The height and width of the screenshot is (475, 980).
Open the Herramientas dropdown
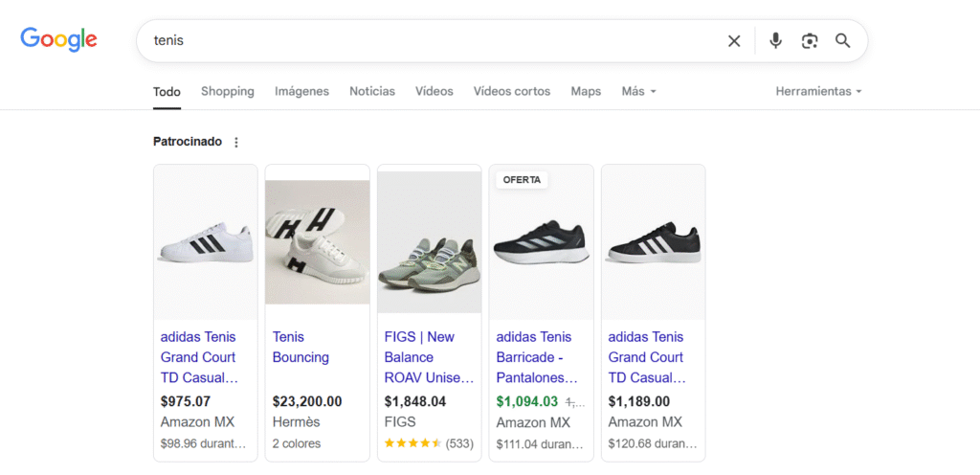pos(819,91)
